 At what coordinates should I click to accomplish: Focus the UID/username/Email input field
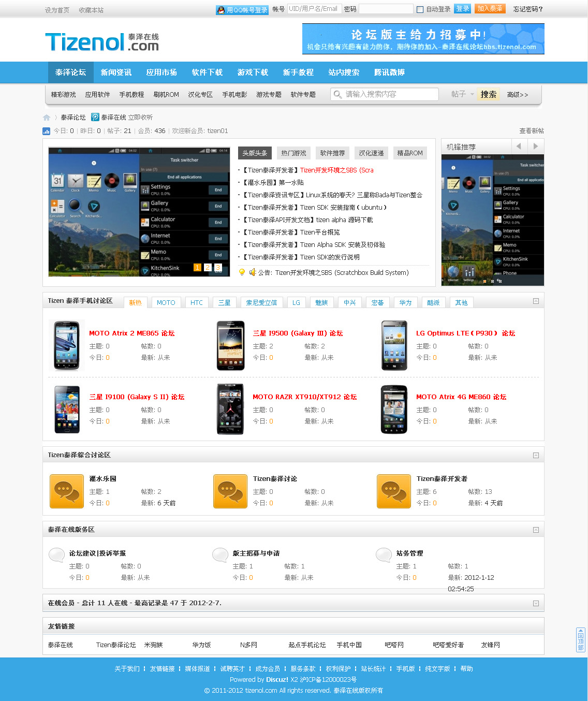point(314,9)
